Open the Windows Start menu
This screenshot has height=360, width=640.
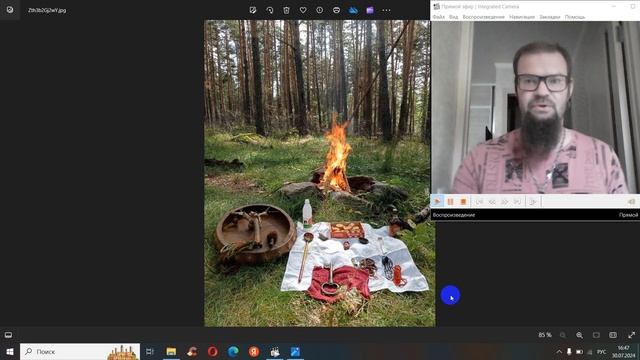(10, 351)
